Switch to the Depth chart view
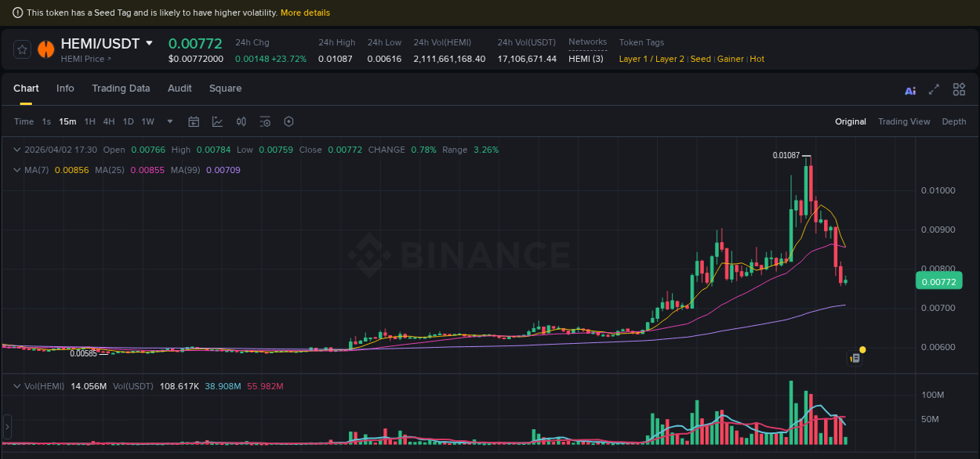Image resolution: width=980 pixels, height=459 pixels. pyautogui.click(x=954, y=121)
